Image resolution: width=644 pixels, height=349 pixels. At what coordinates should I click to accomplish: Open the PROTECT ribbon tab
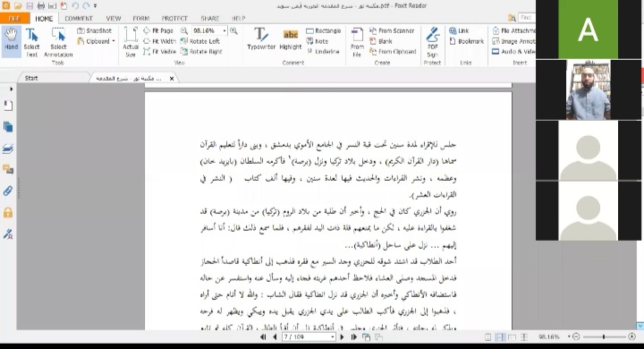tap(174, 19)
